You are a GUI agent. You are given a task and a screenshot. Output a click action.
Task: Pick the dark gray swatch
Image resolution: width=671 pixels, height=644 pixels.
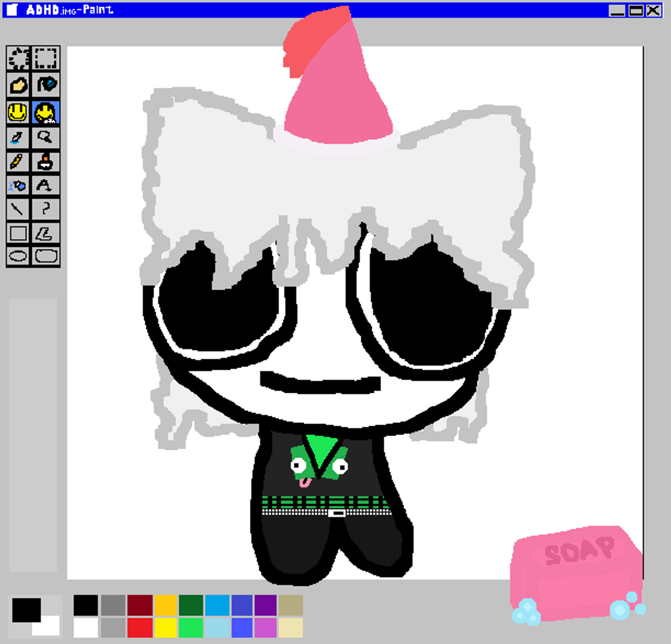[113, 605]
